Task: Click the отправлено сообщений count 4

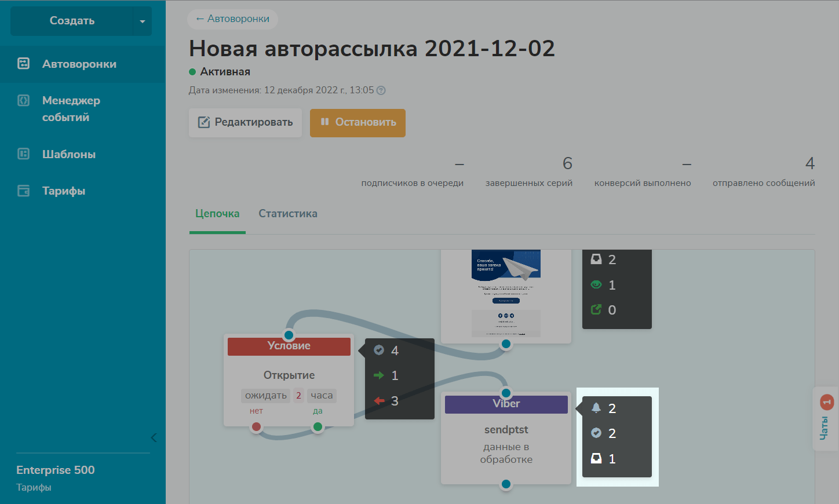Action: [810, 163]
